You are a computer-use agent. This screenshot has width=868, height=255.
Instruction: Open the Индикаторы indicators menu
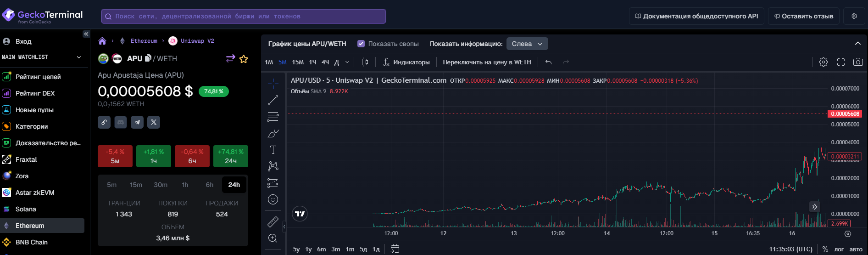(406, 62)
